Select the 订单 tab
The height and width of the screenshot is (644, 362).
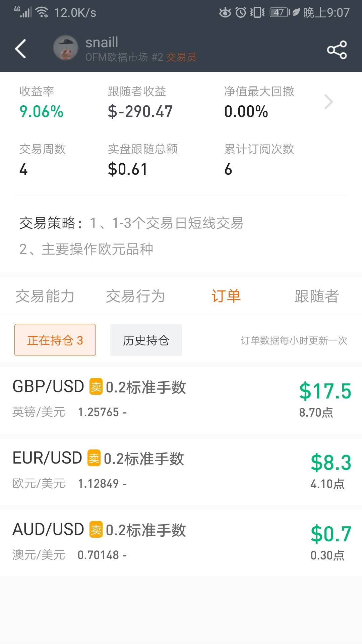click(x=226, y=296)
